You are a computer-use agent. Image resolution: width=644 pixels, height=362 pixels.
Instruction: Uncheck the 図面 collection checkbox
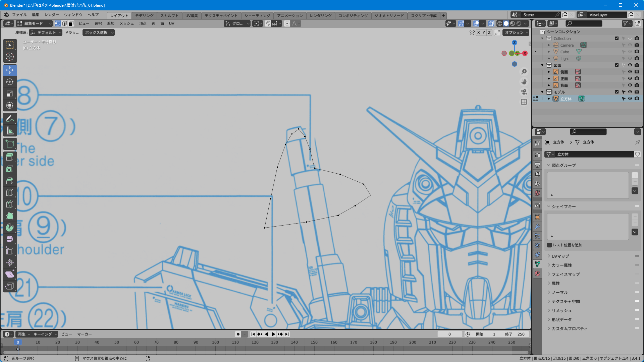click(x=617, y=65)
